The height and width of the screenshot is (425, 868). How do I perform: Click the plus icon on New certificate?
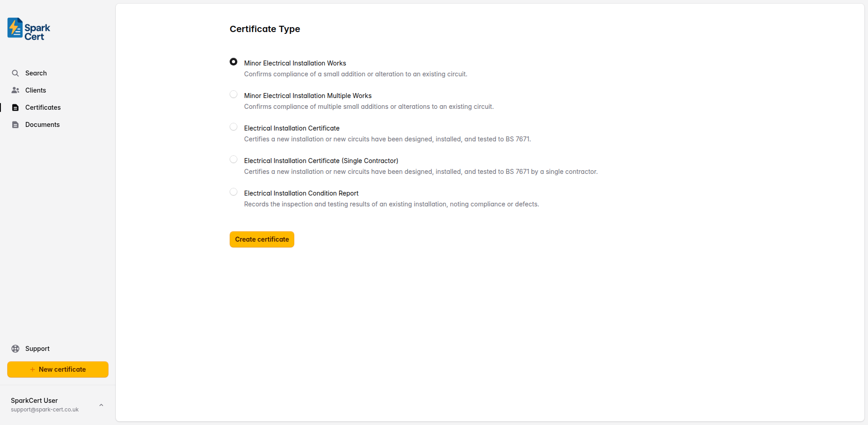(x=33, y=369)
